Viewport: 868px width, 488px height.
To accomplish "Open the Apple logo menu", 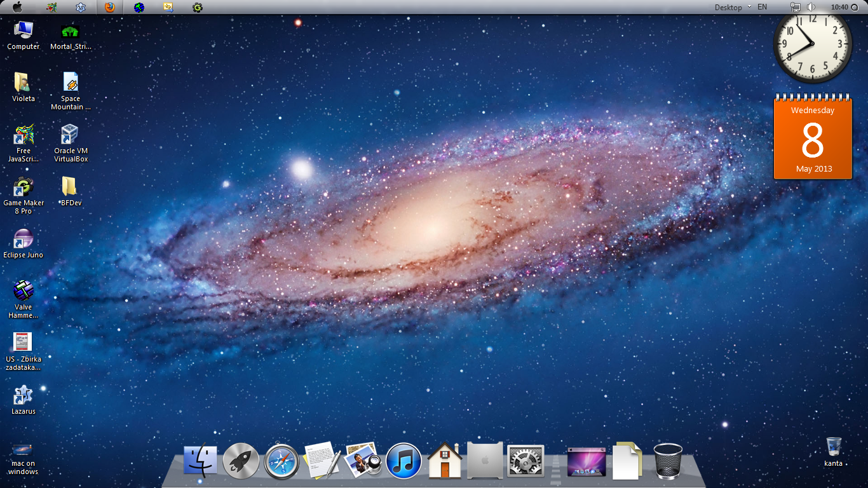I will coord(17,7).
